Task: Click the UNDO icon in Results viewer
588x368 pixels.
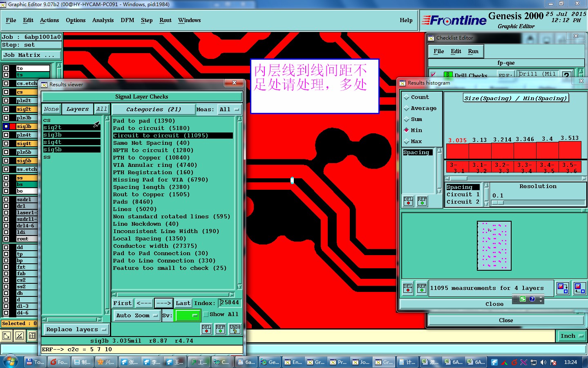Action: [x=235, y=329]
